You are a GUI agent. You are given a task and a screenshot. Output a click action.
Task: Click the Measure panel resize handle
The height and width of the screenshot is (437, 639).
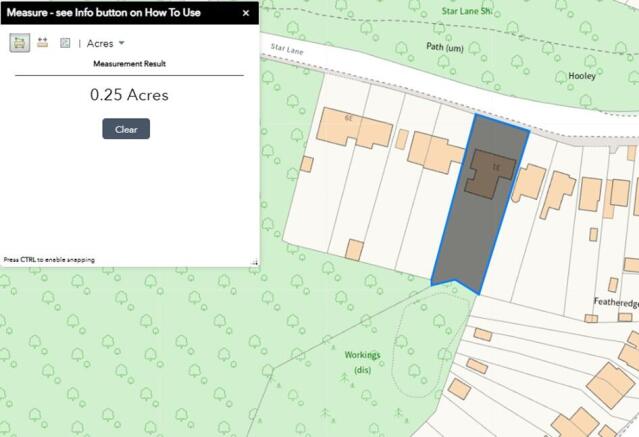click(254, 262)
